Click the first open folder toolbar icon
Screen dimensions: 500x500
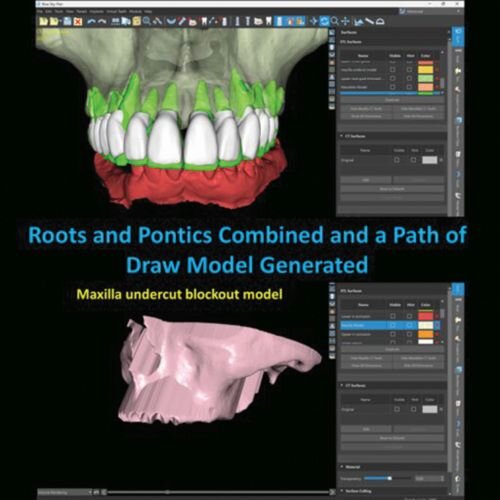tap(44, 22)
